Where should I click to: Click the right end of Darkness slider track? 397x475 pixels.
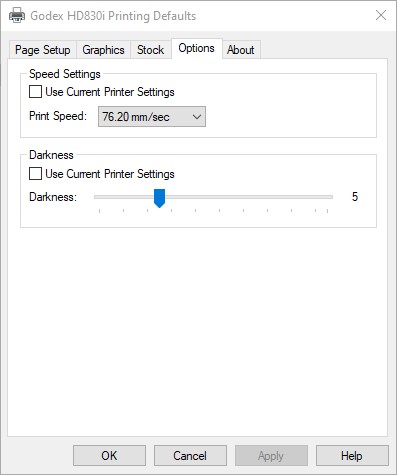pos(331,197)
